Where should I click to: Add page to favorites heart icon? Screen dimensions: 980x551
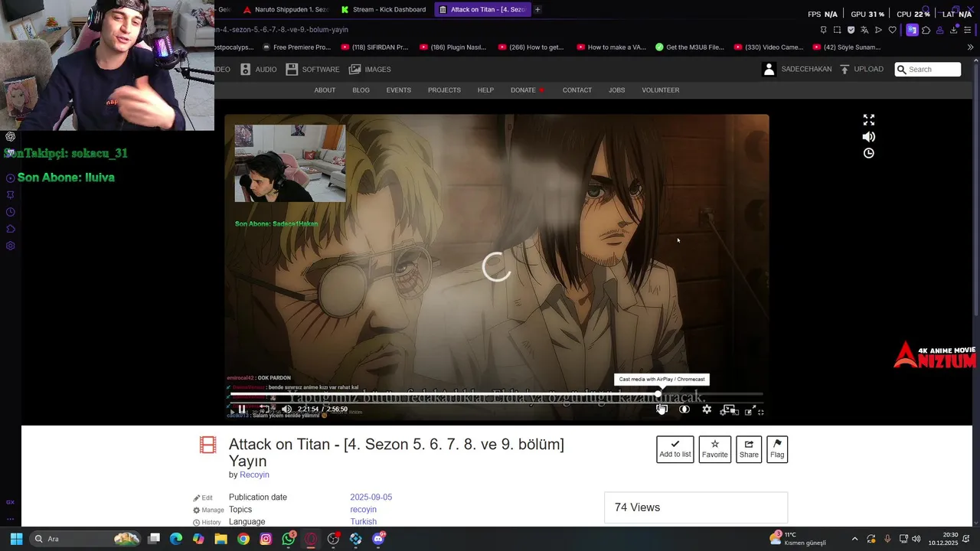(x=892, y=30)
